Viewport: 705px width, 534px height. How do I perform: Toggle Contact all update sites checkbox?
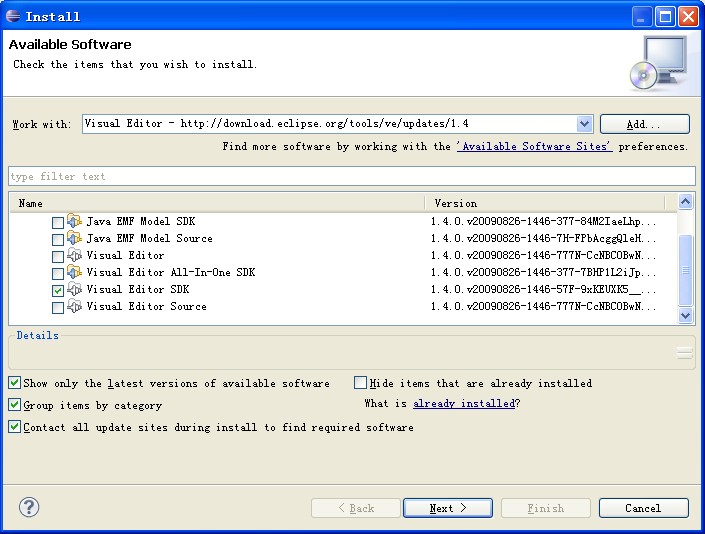pos(14,427)
